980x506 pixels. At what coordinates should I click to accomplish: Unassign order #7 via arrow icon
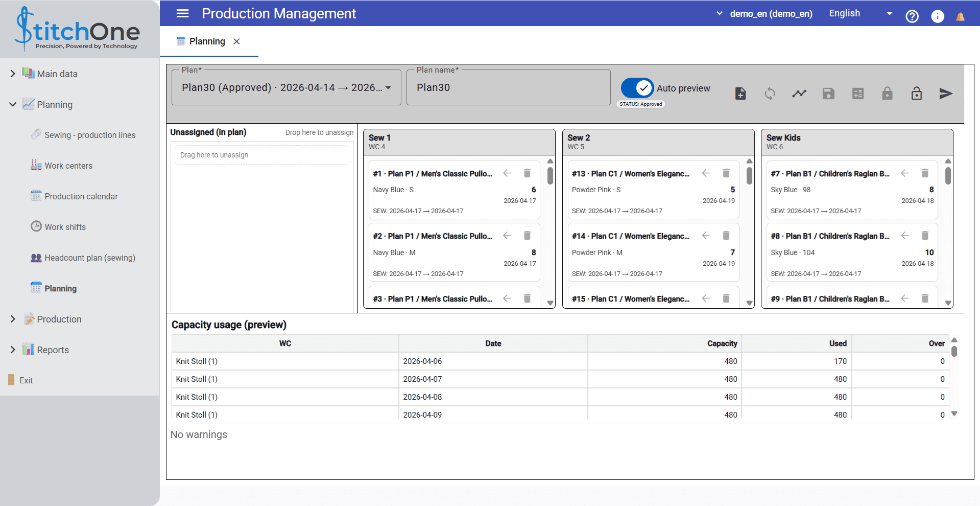[x=905, y=173]
